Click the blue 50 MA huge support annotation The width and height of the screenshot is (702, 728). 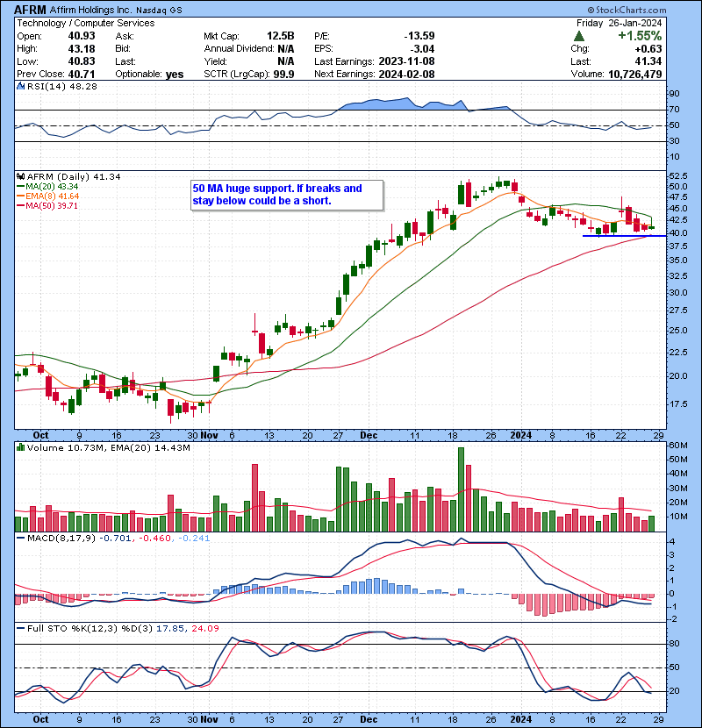(x=287, y=195)
